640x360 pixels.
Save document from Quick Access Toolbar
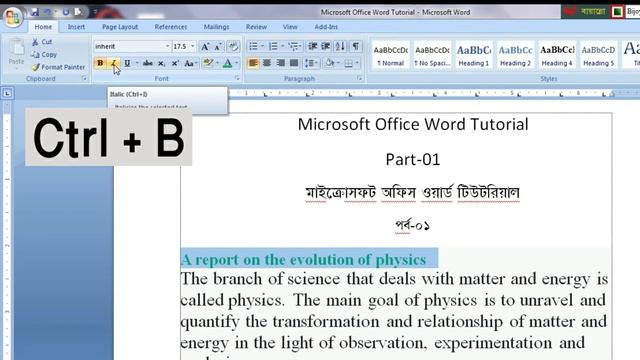coord(35,12)
